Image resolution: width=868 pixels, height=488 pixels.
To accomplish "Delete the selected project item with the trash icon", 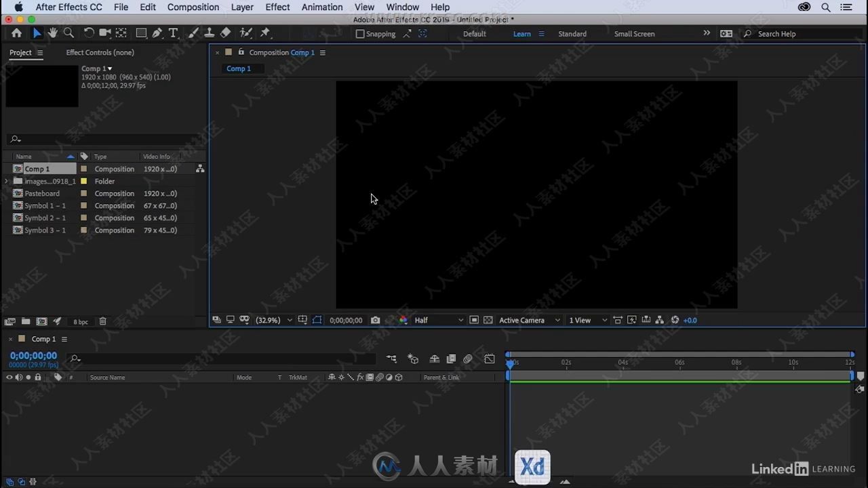I will coord(102,321).
